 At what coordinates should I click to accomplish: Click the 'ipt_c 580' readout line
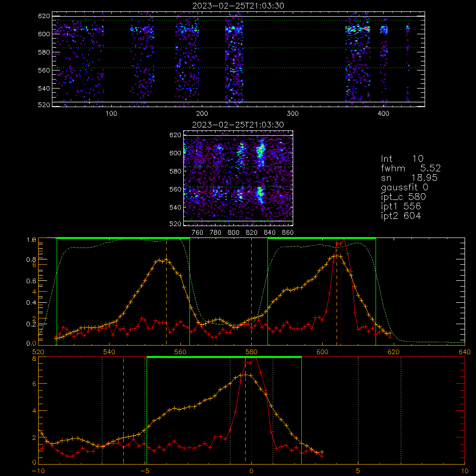[x=404, y=197]
